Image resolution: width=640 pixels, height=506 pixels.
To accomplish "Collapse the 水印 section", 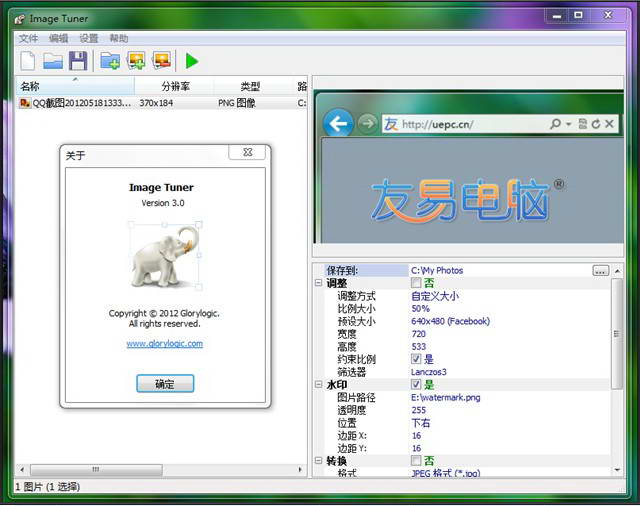I will pyautogui.click(x=318, y=384).
